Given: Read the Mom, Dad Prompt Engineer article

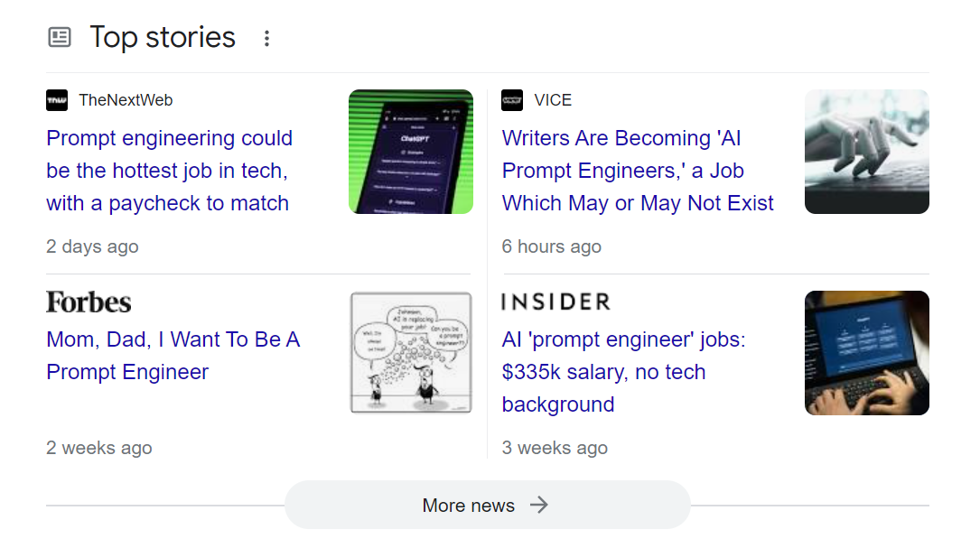Looking at the screenshot, I should click(173, 356).
